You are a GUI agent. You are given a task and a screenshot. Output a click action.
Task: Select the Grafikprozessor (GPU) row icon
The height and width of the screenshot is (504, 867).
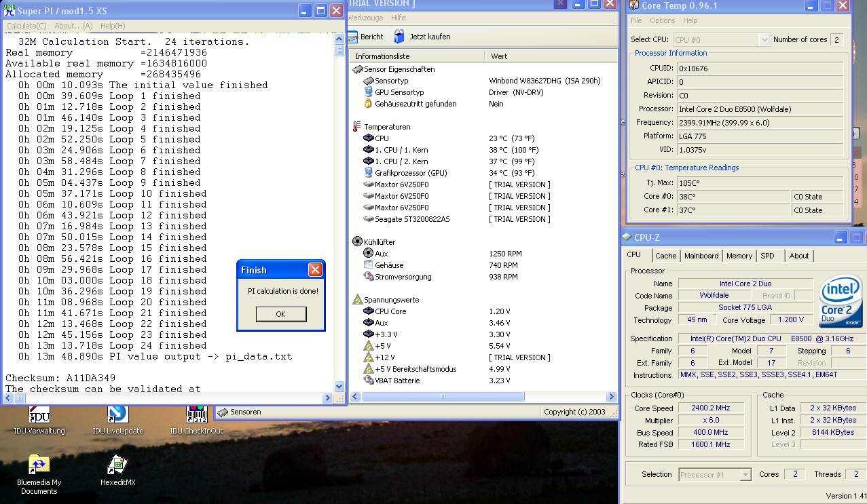click(369, 173)
